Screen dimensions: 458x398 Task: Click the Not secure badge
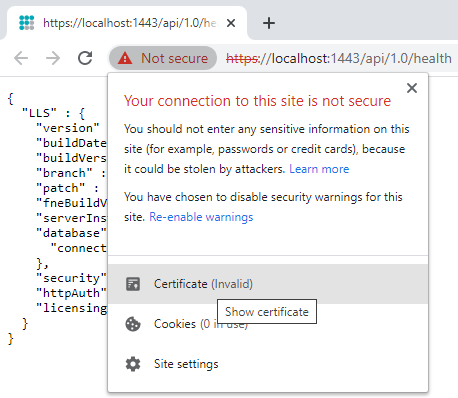[163, 58]
